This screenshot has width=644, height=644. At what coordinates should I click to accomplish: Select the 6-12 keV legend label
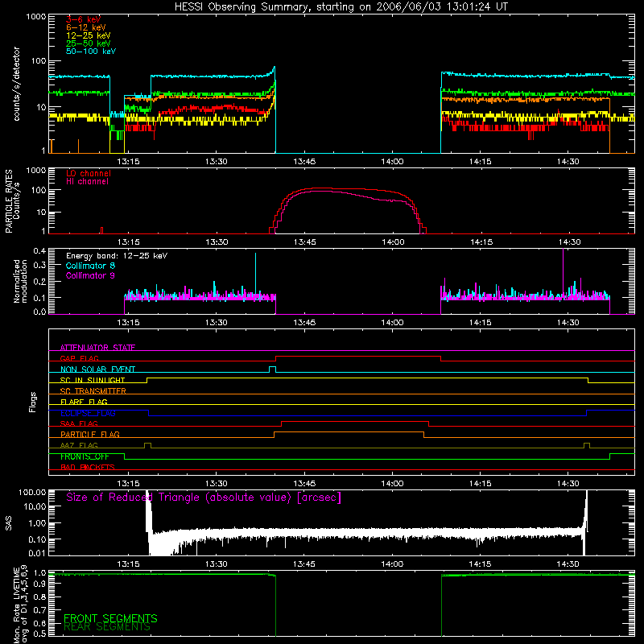(86, 27)
